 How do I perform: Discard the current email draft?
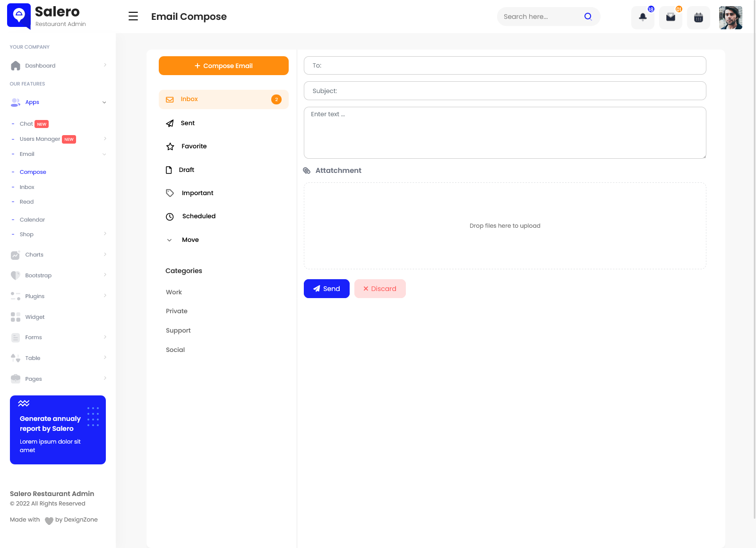click(380, 289)
